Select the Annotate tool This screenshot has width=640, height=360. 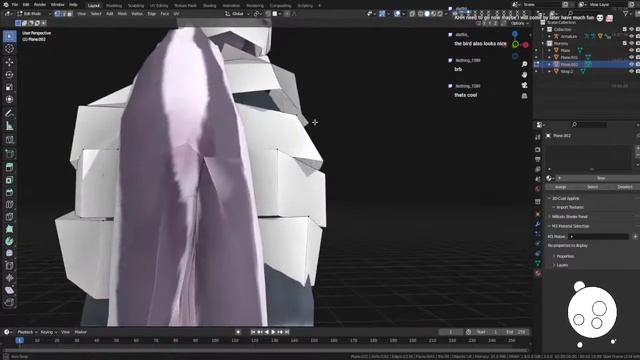pyautogui.click(x=9, y=113)
